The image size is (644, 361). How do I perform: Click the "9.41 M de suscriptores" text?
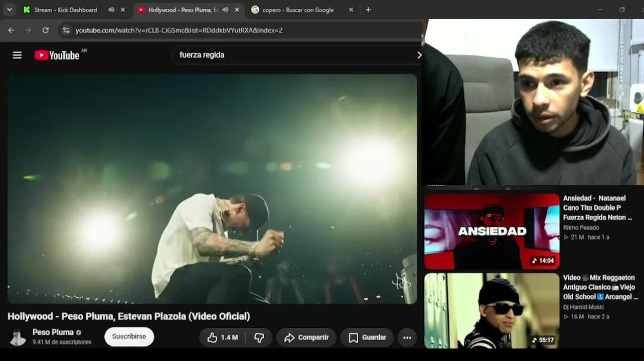(62, 342)
